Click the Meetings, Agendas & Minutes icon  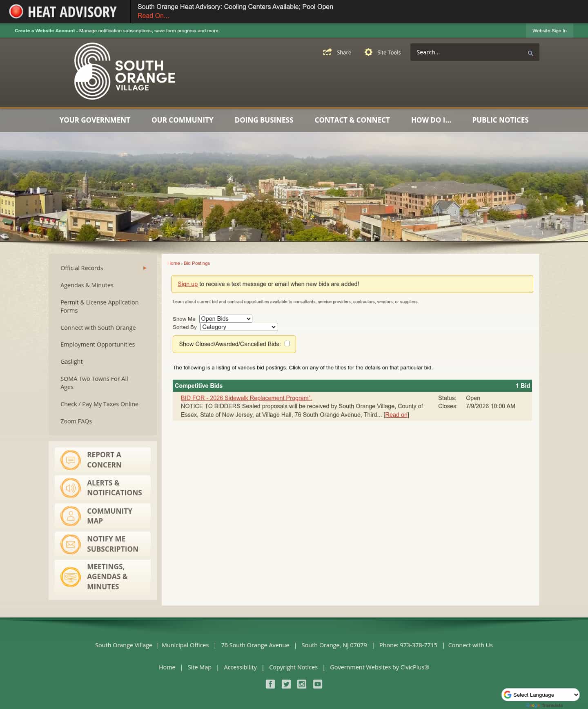71,577
